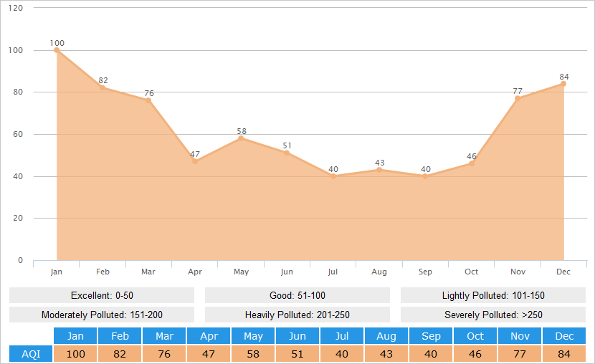Click the table cell with value 46
595x364 pixels.
tap(475, 354)
